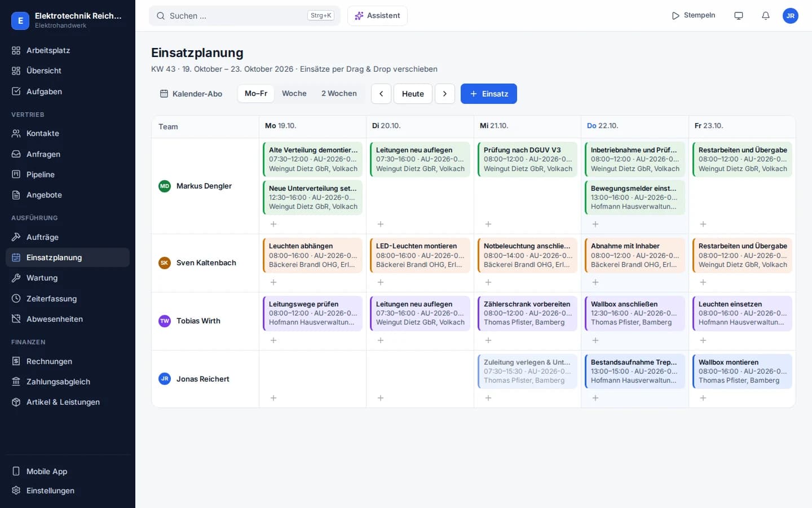Open 'Neue Unterverteilung set...' card on Monday
The image size is (812, 508).
(x=313, y=198)
